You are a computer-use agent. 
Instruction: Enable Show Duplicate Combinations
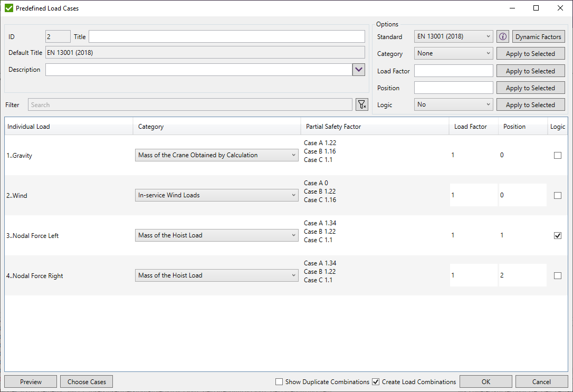tap(279, 381)
